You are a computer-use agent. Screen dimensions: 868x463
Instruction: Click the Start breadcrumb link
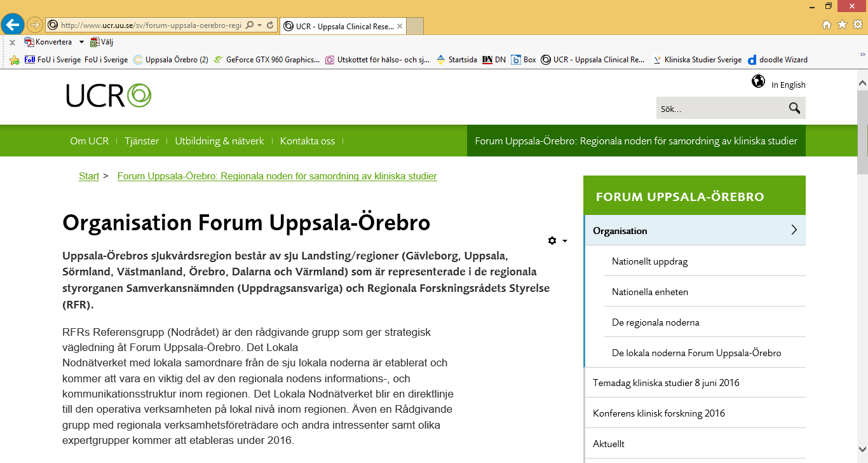(89, 176)
